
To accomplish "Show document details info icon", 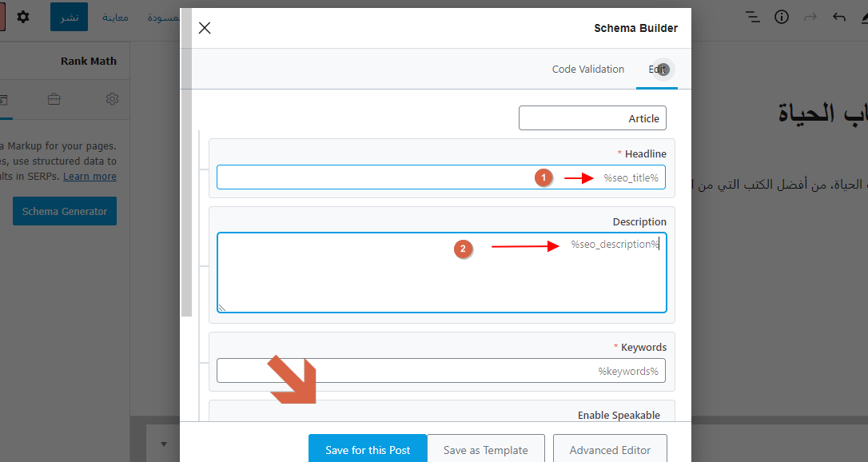I will click(x=782, y=17).
